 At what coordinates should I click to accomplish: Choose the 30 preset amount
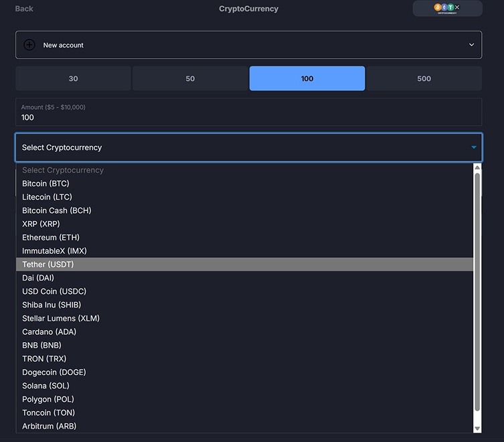click(73, 78)
